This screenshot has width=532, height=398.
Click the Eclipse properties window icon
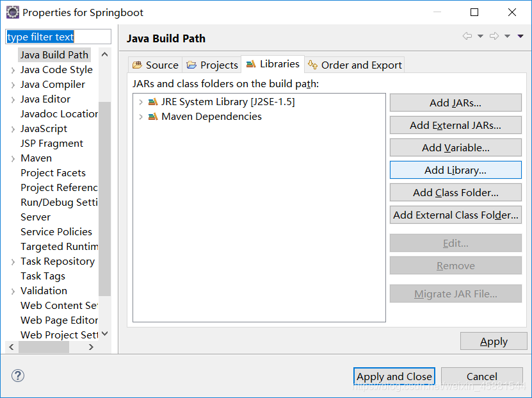coord(13,13)
